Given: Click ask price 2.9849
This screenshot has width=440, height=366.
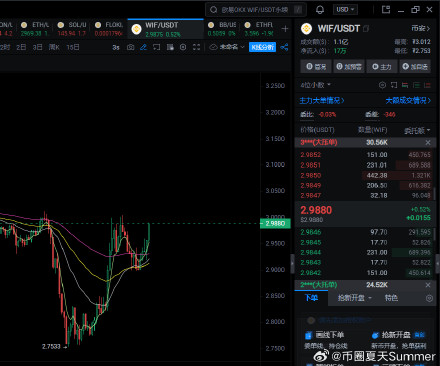Looking at the screenshot, I should pyautogui.click(x=311, y=185).
